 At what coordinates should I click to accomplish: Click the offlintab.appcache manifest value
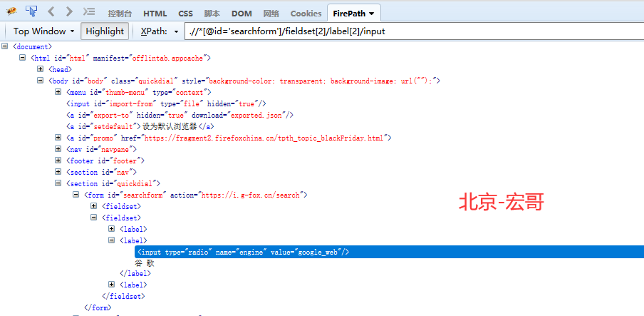pos(167,58)
